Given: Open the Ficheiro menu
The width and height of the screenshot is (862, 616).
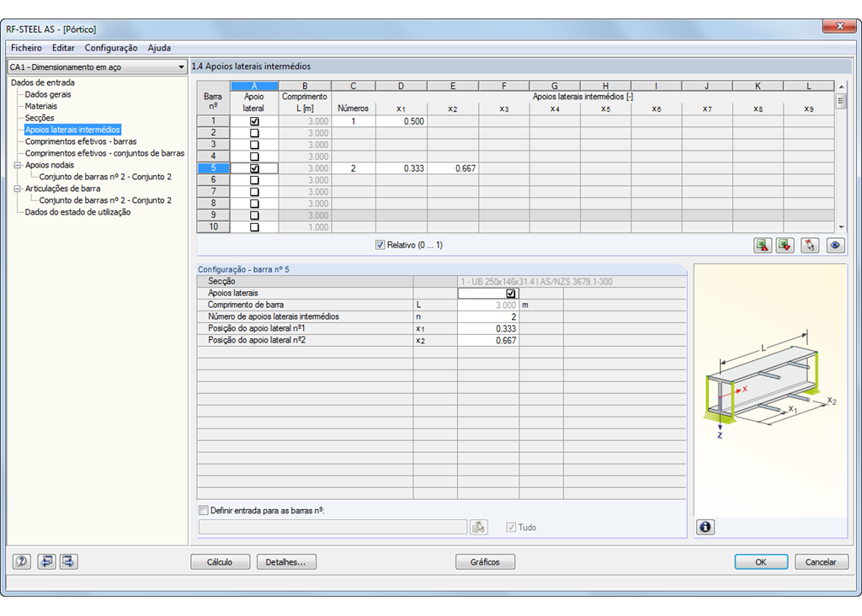Looking at the screenshot, I should (x=26, y=48).
